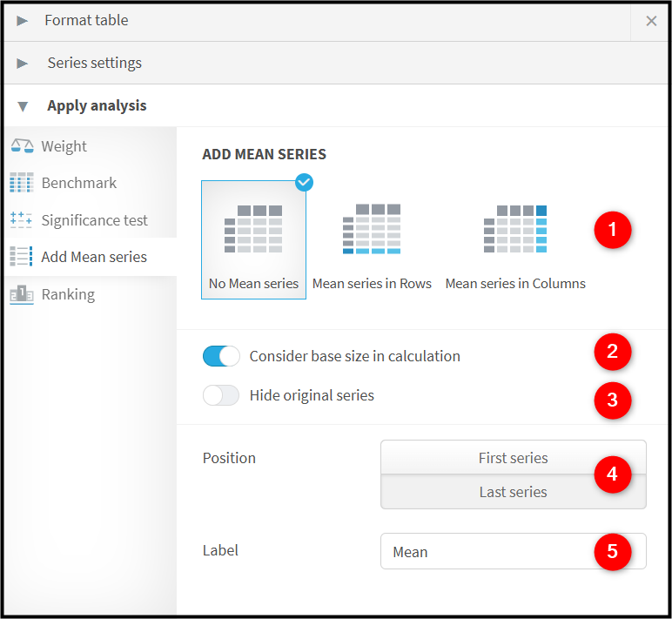Select the No Mean series thumbnail
672x619 pixels.
point(253,239)
